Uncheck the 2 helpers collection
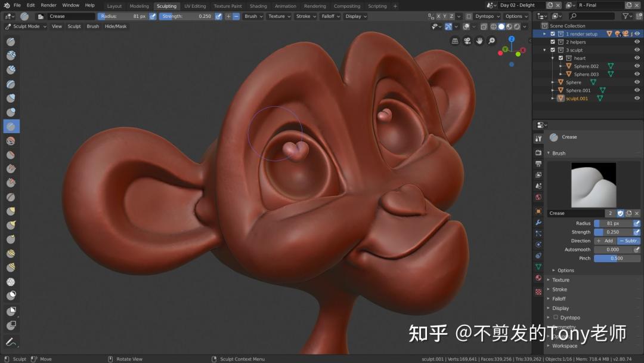The width and height of the screenshot is (644, 363). (553, 42)
